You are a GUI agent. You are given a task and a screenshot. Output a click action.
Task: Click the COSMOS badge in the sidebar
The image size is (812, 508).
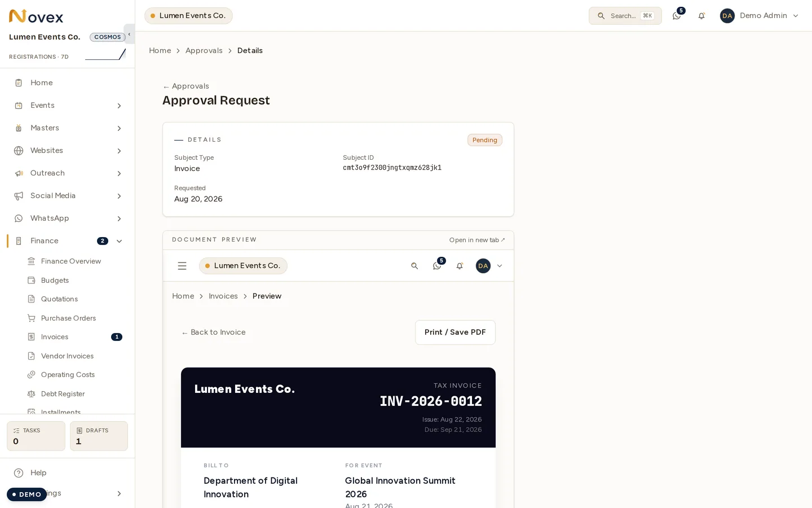(x=108, y=37)
